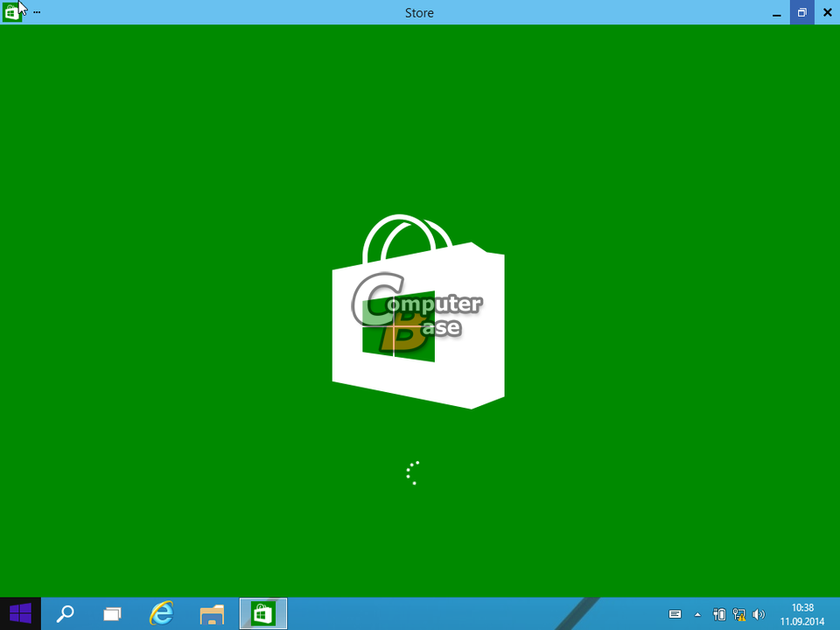
Task: Select the Store taskbar button
Action: pos(262,613)
